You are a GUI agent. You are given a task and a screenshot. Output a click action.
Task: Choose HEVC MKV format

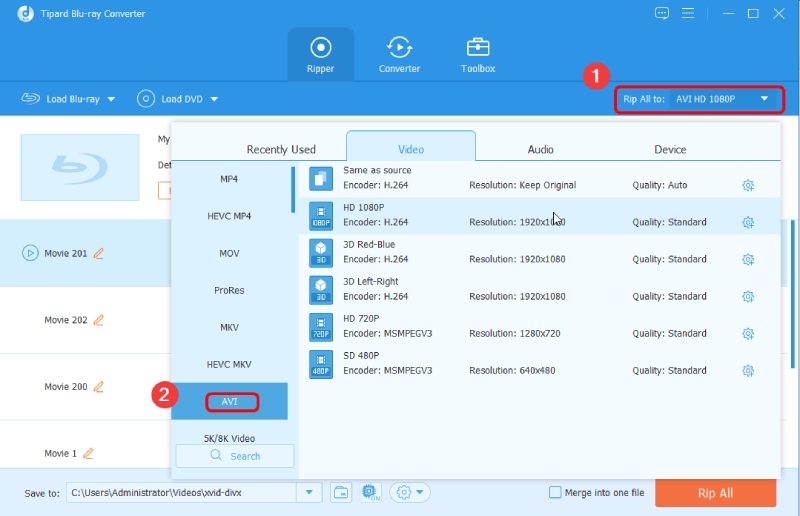point(229,364)
